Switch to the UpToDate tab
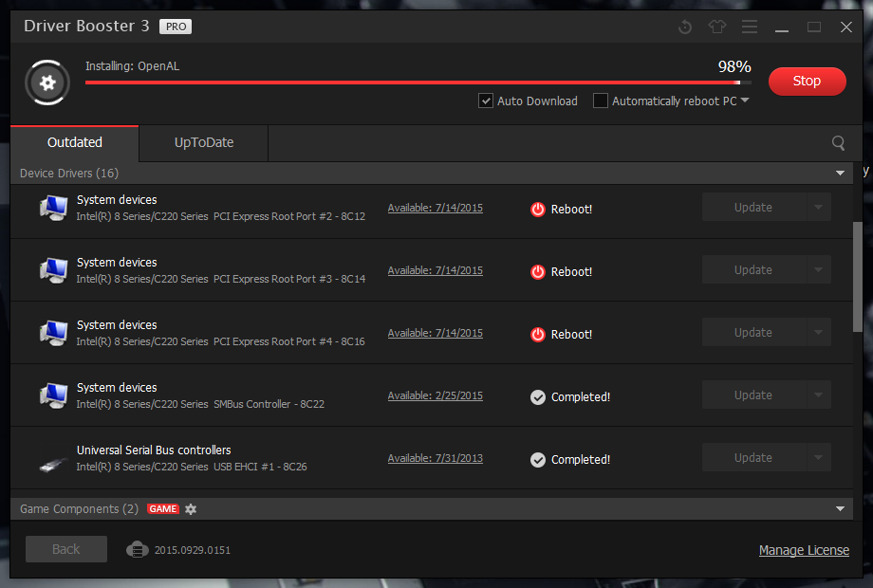Image resolution: width=873 pixels, height=588 pixels. (x=204, y=143)
